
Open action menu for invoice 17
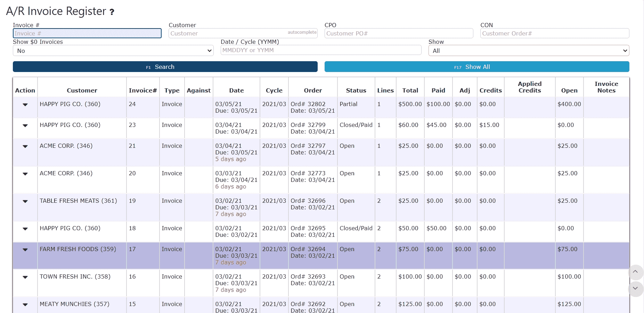[25, 249]
